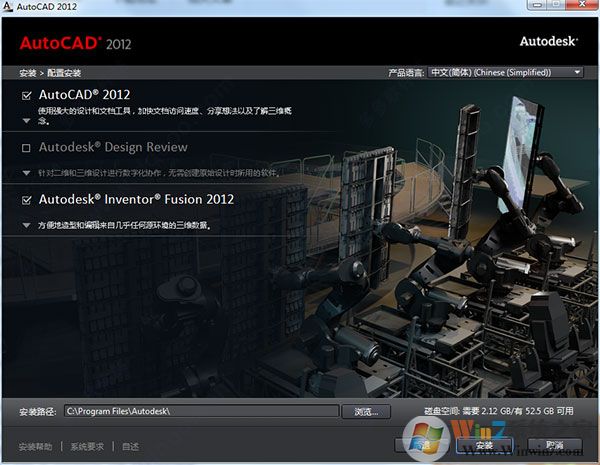Minimize the AutoCAD 2012 installer window
Viewport: 600px width, 465px height.
[x=537, y=5]
